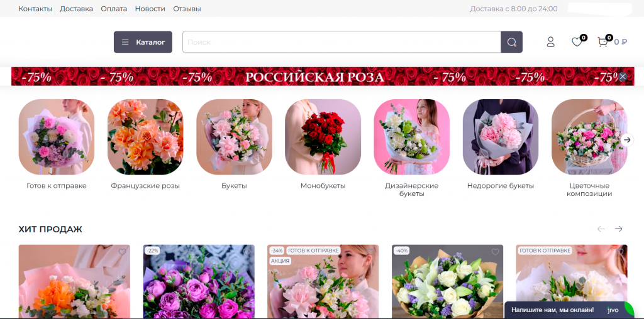644x319 pixels.
Task: Toggle favorite heart on -40% white bouquet
Action: [x=495, y=252]
